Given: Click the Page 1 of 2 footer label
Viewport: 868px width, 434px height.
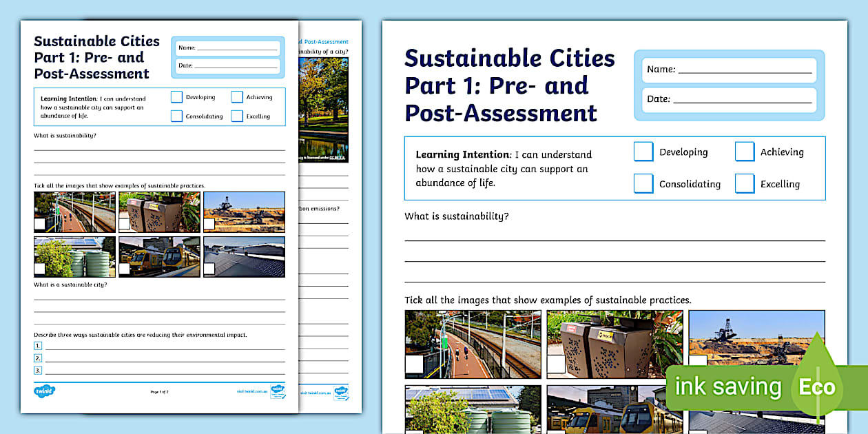Looking at the screenshot, I should (x=160, y=391).
